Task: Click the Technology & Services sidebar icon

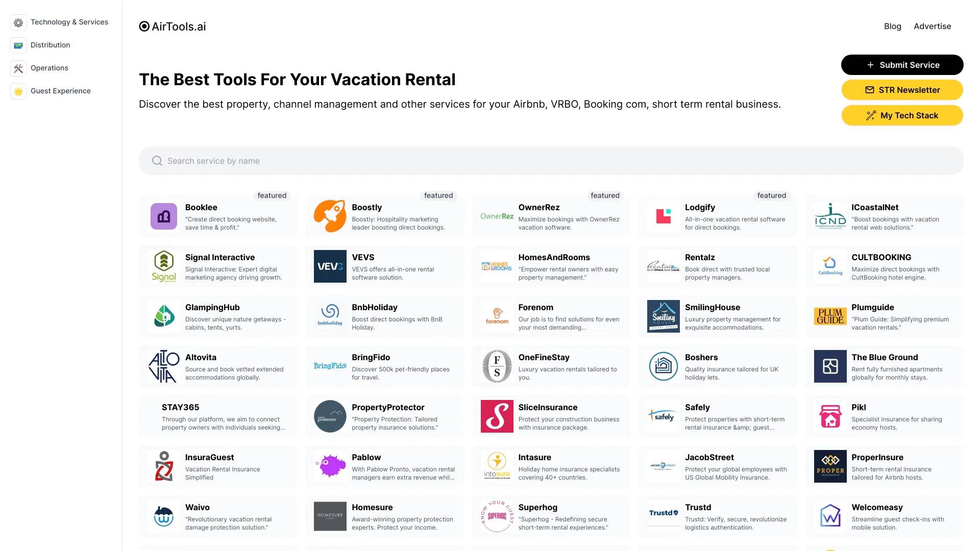Action: [x=18, y=22]
